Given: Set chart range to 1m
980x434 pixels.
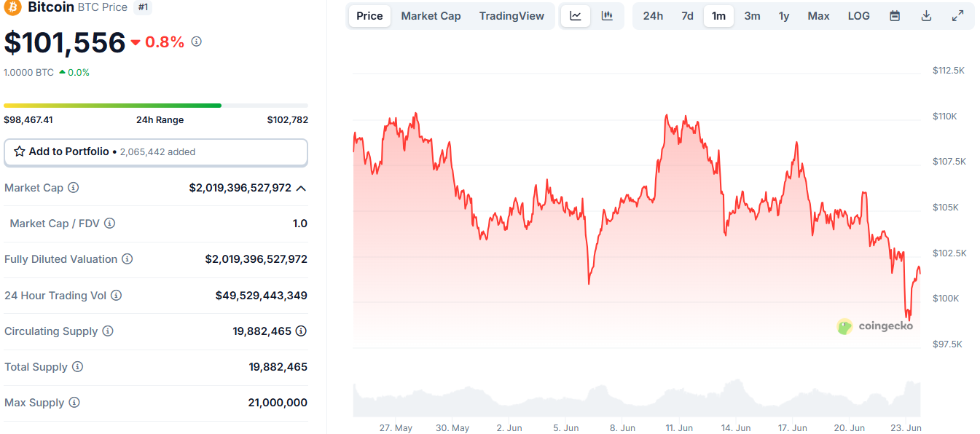Looking at the screenshot, I should coord(718,16).
